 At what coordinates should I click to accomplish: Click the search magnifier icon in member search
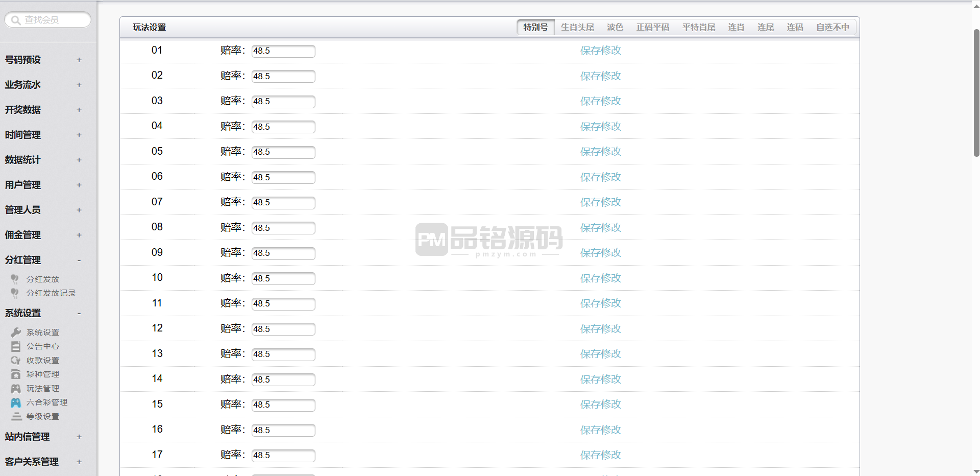pos(16,20)
